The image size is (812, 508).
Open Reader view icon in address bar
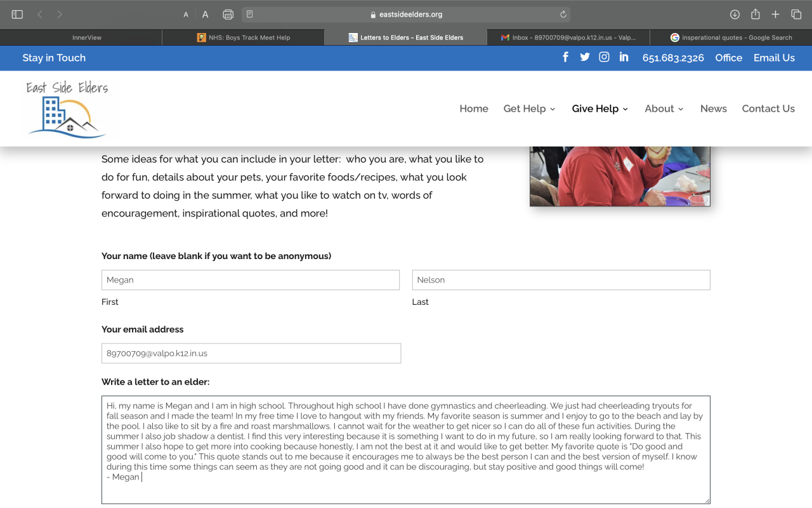click(x=250, y=14)
